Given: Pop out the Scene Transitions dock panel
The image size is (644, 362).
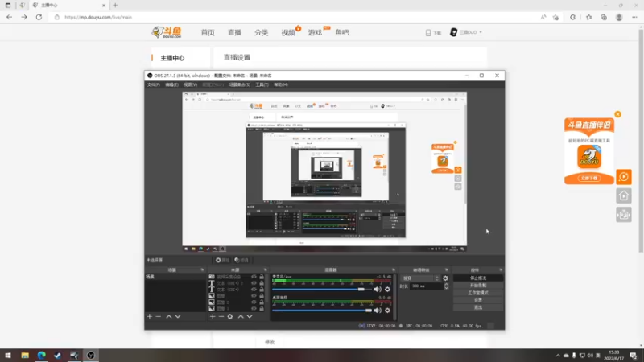Looking at the screenshot, I should (447, 270).
